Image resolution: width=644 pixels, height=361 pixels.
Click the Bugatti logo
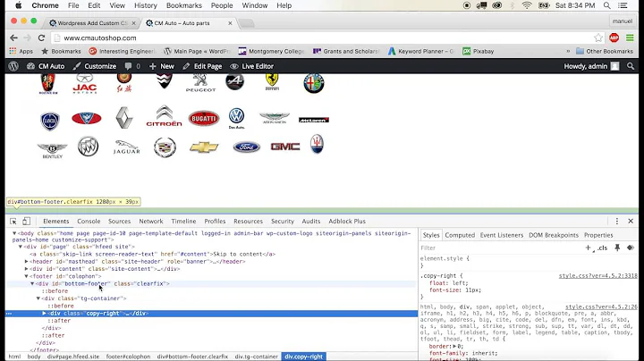[204, 119]
